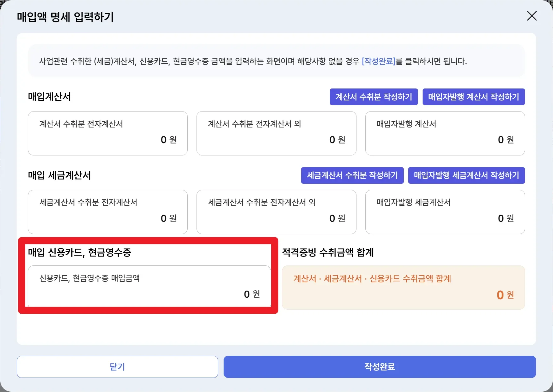Click 매입자발행 세금계산서 amount box
The height and width of the screenshot is (392, 553).
pyautogui.click(x=445, y=212)
